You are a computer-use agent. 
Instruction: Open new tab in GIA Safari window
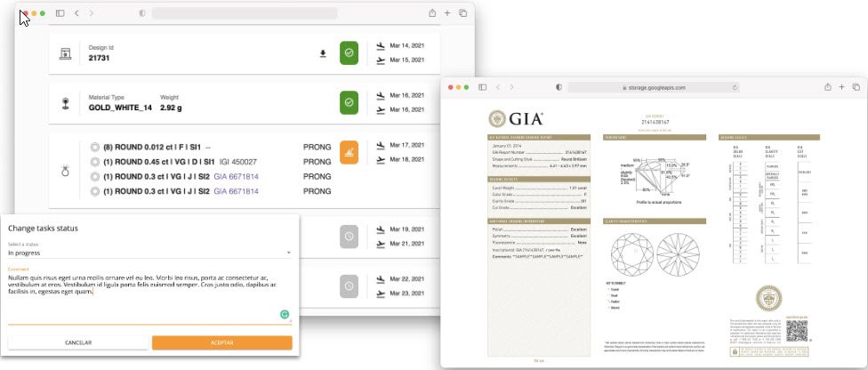841,87
